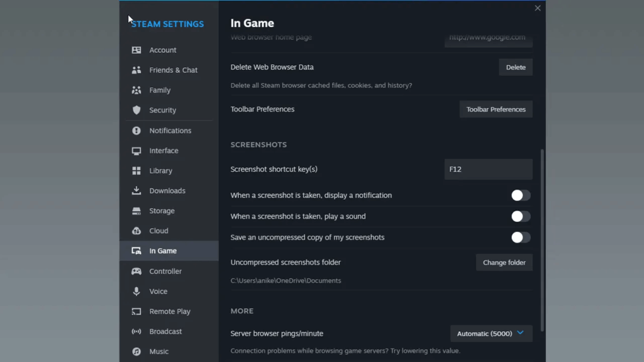Go to Cloud settings label
644x362 pixels.
coord(158,231)
